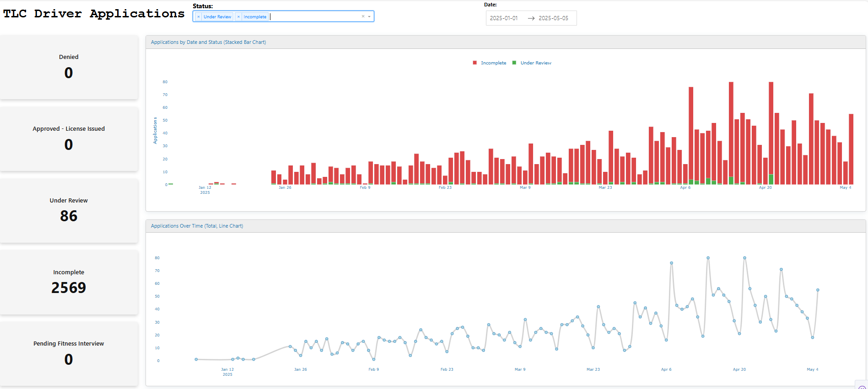Screen dimensions: 868x389
Task: Click the stacked bar chart panel title
Action: pos(208,42)
